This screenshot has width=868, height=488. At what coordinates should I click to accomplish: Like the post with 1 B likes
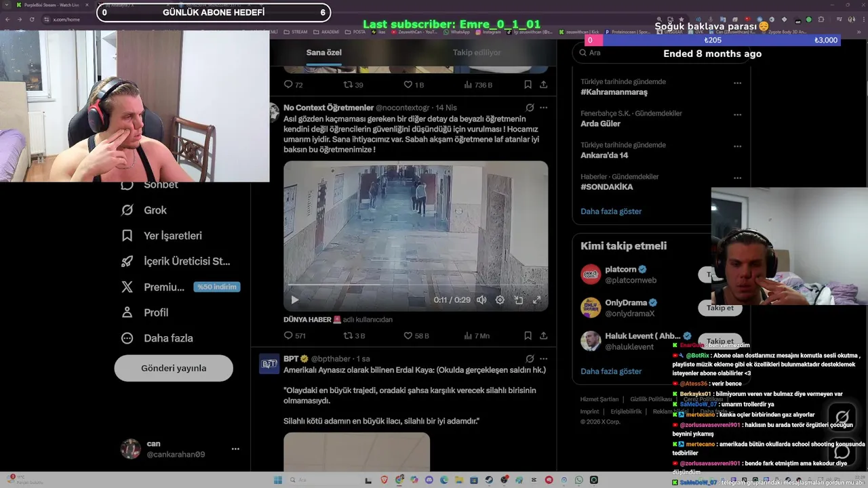click(414, 85)
